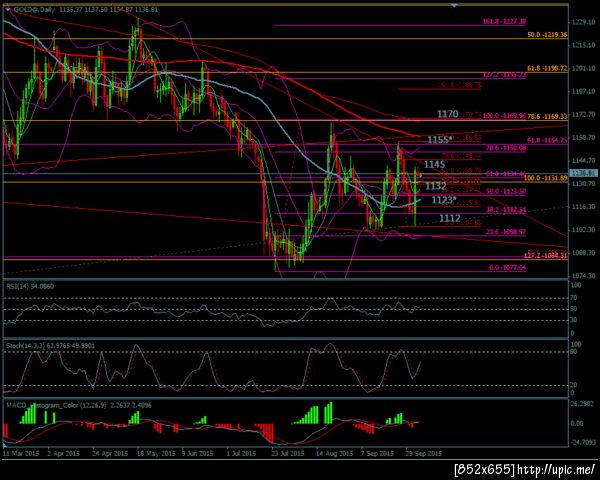Click the 29 Sep 2015 date label
The image size is (600, 480).
coord(424,454)
